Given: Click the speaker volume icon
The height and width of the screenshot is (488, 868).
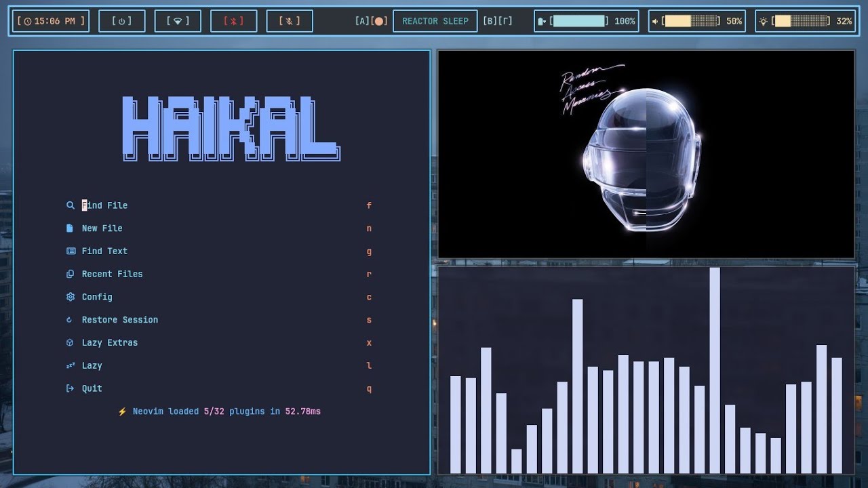Looking at the screenshot, I should pyautogui.click(x=655, y=21).
